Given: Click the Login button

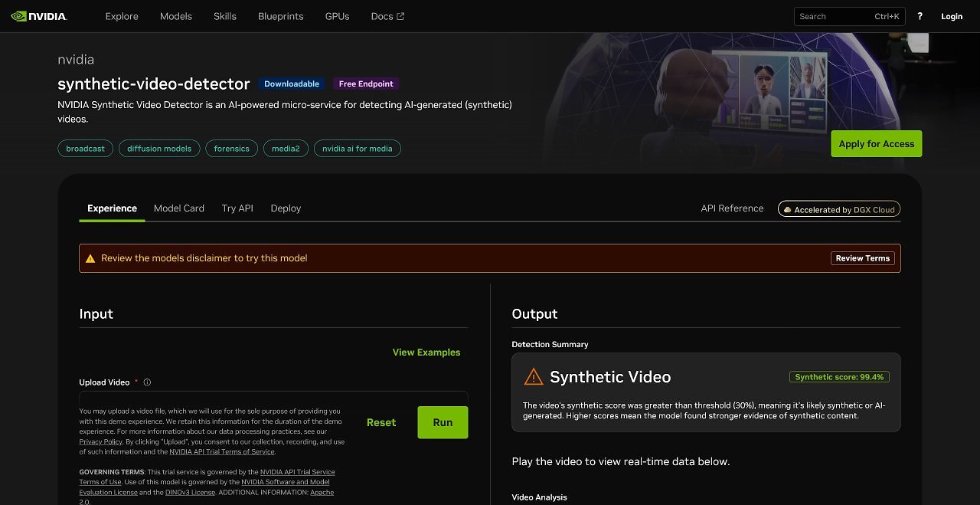Looking at the screenshot, I should pyautogui.click(x=952, y=16).
